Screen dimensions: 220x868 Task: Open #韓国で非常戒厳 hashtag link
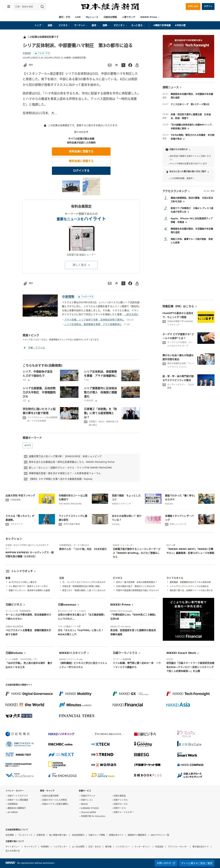point(162,25)
